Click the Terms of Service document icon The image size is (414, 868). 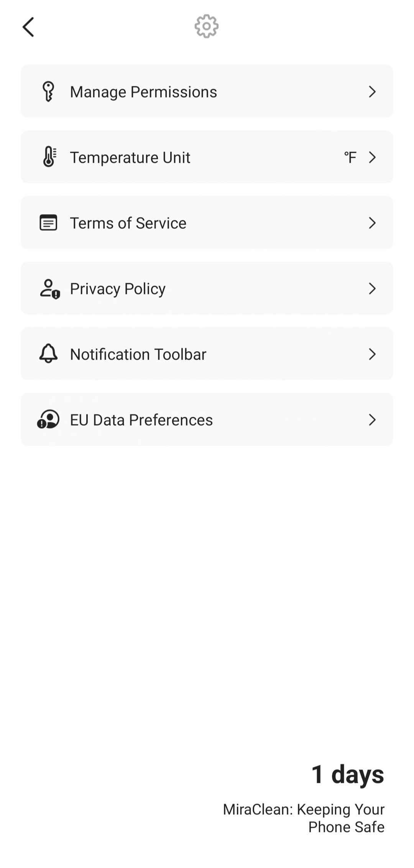48,223
